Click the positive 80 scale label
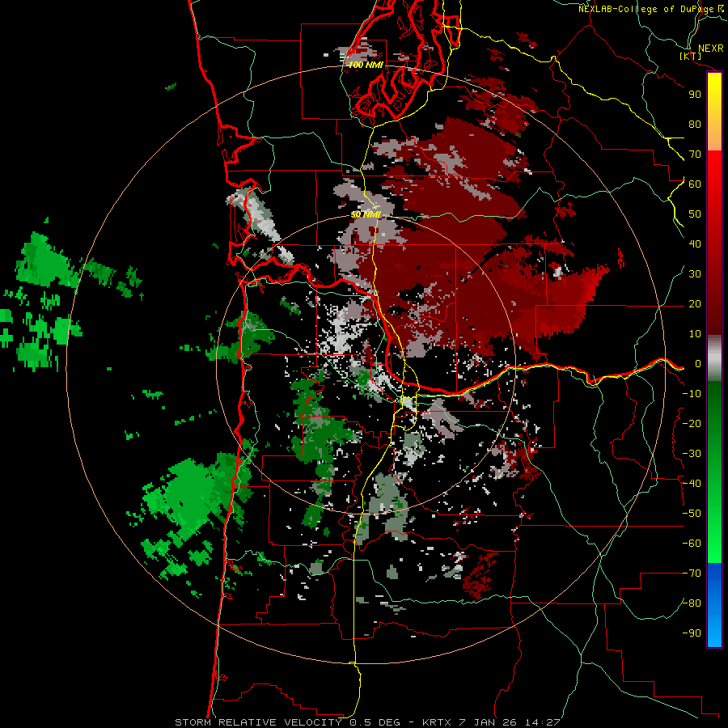Image resolution: width=728 pixels, height=728 pixels. 695,124
